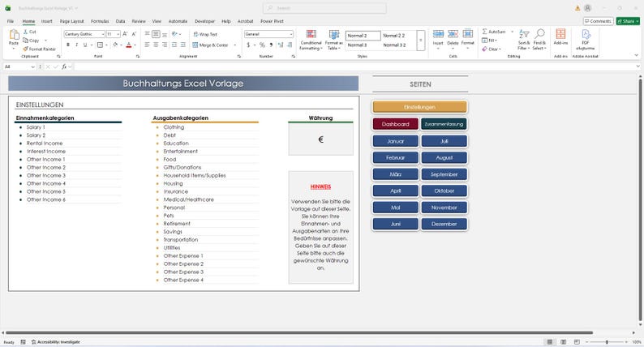The height and width of the screenshot is (347, 644).
Task: Open the Merge & Center dropdown arrow
Action: pyautogui.click(x=235, y=45)
